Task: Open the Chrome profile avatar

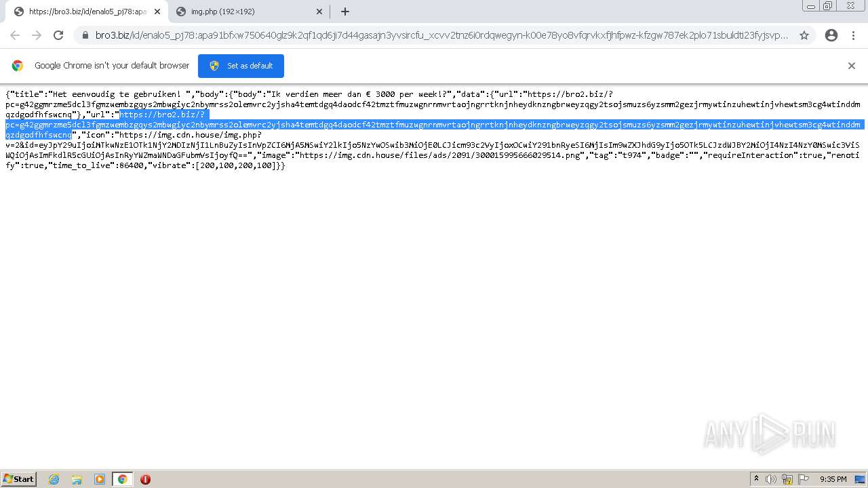Action: (x=831, y=35)
